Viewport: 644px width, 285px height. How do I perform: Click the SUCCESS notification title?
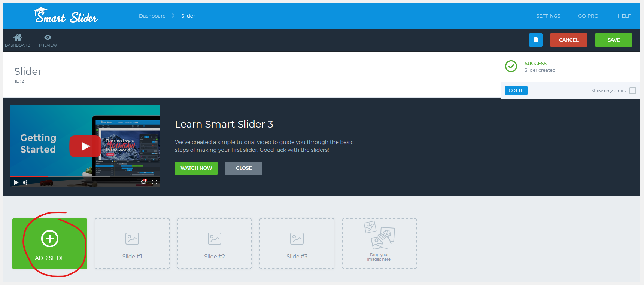click(535, 64)
